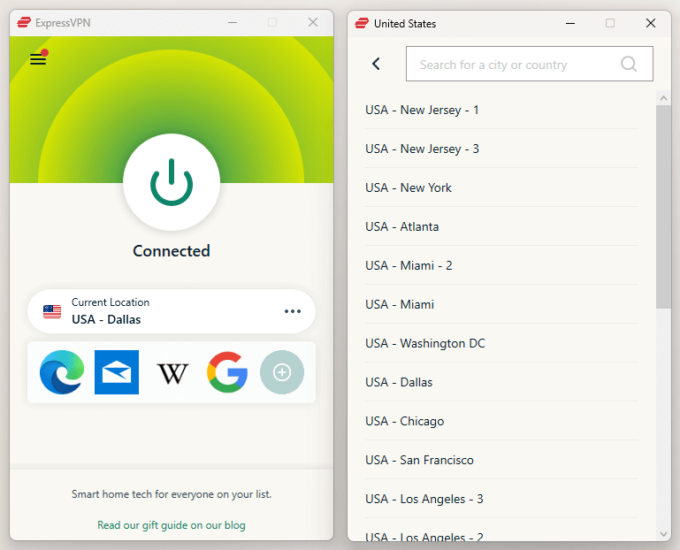
Task: Choose USA - Washington DC server
Action: (502, 343)
